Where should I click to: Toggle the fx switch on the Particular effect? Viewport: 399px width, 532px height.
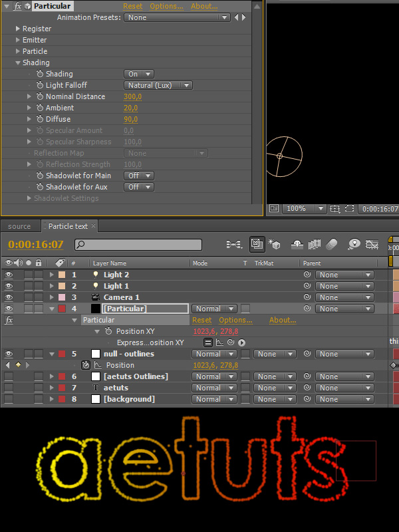17,6
